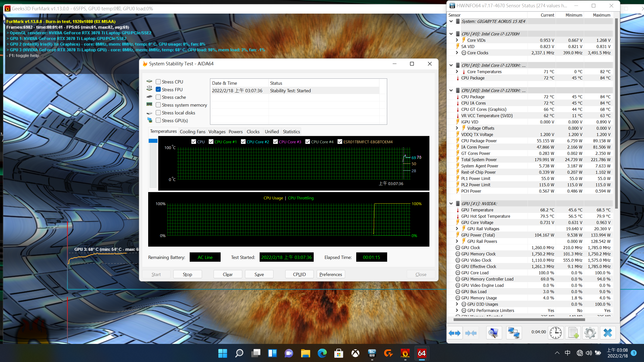Expand Voltage Offsets row
This screenshot has width=644, height=362.
[457, 128]
